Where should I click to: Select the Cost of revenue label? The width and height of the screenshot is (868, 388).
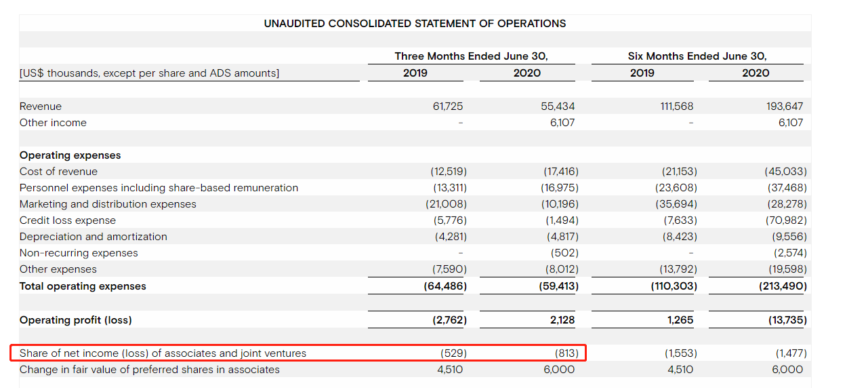[58, 172]
